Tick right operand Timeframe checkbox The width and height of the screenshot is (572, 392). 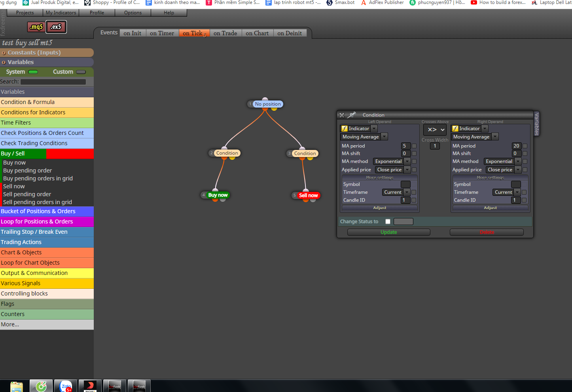[524, 192]
